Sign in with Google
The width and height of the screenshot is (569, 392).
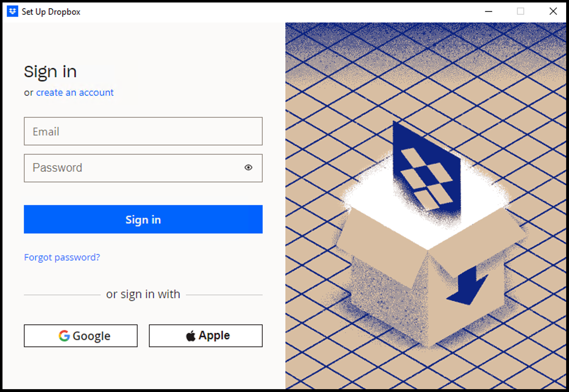81,335
